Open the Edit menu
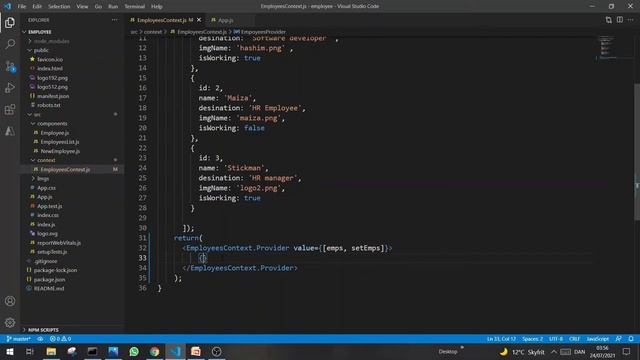 (x=37, y=6)
